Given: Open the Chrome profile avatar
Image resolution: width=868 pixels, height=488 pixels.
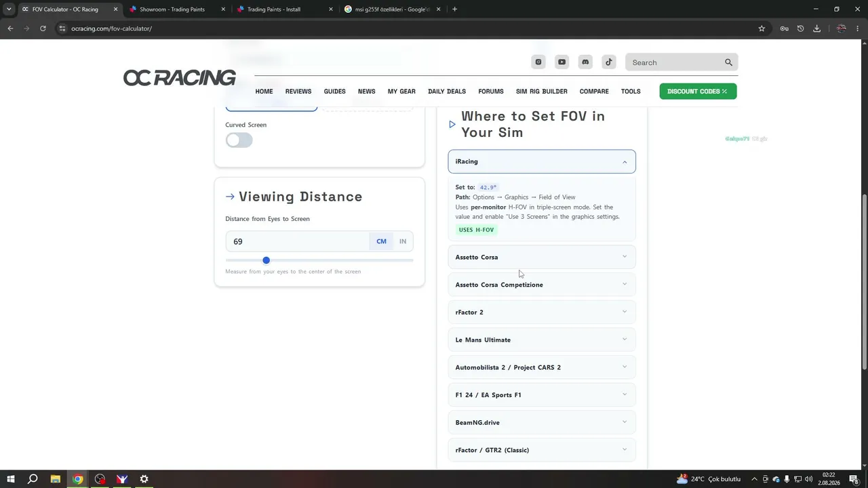Looking at the screenshot, I should 842,28.
